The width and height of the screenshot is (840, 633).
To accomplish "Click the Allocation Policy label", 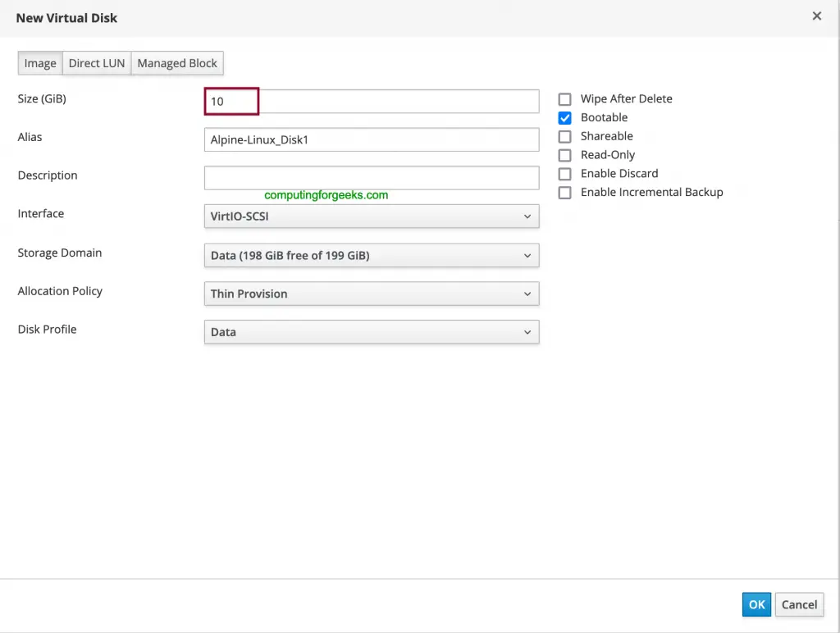I will (x=60, y=291).
